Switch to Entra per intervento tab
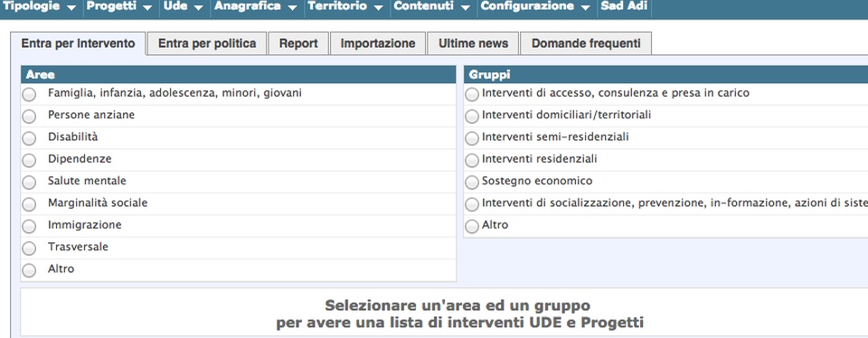The height and width of the screenshot is (338, 868). (x=78, y=43)
